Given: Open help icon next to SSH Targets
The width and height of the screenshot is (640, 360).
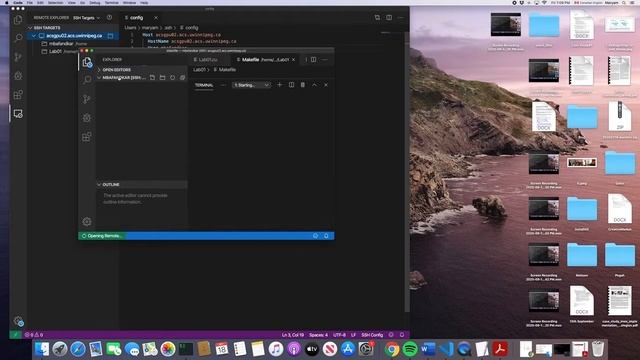Looking at the screenshot, I should pyautogui.click(x=109, y=18).
